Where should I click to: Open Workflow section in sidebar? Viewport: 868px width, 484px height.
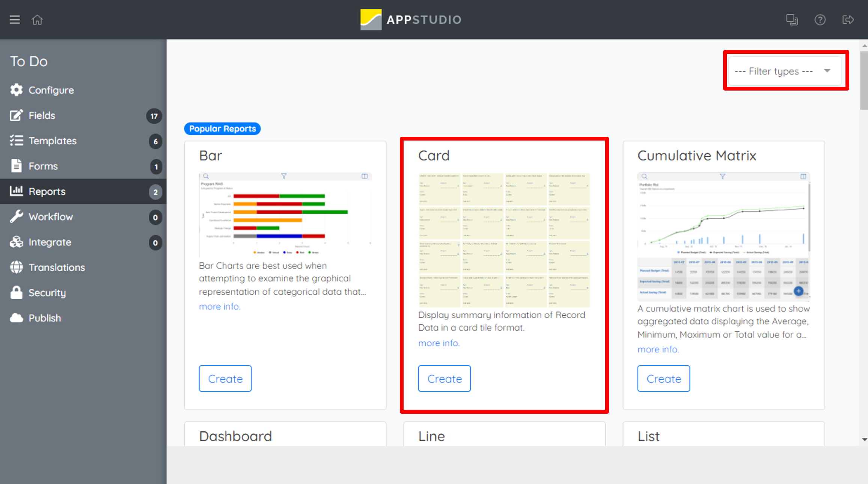click(x=51, y=217)
